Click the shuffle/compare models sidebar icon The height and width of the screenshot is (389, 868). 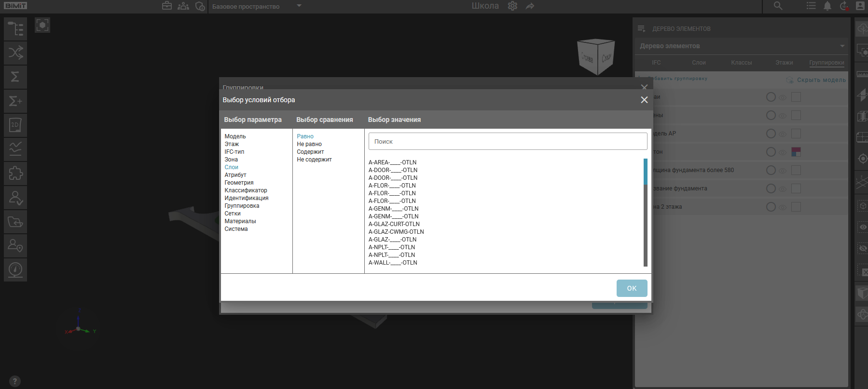click(15, 53)
